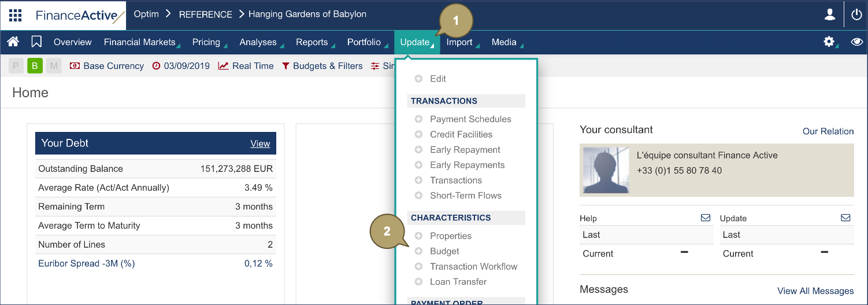Open the Reports dropdown menu
Screen dimensions: 868x305
(x=312, y=42)
